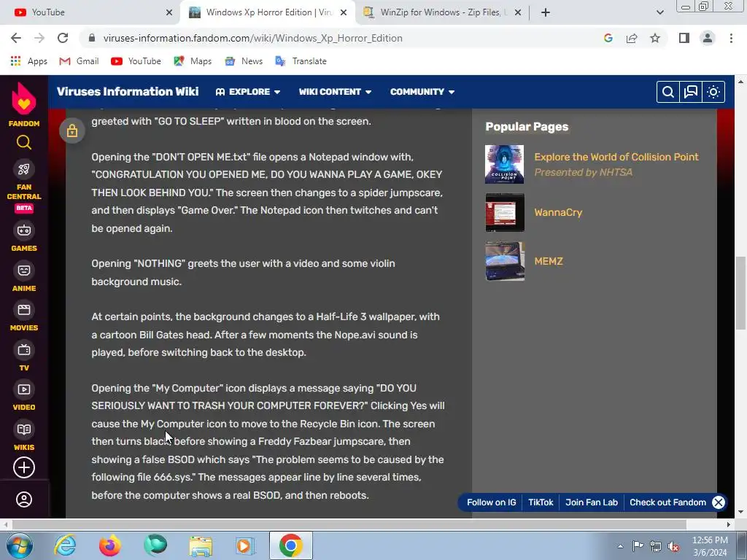Click the page lock icon

[72, 131]
